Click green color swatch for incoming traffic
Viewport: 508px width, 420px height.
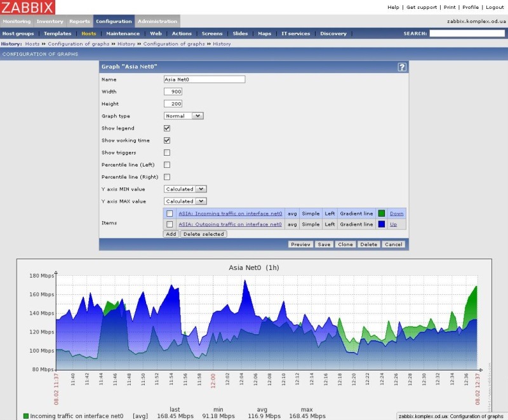tap(382, 213)
